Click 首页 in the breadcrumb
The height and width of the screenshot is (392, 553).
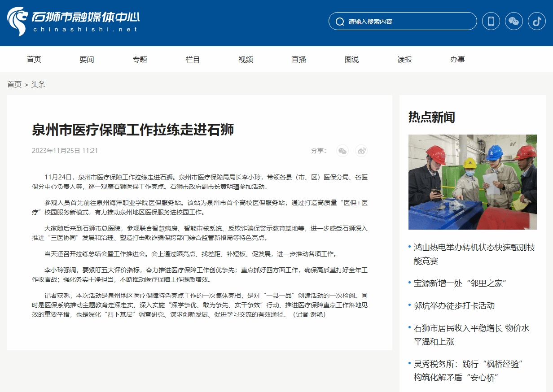(14, 84)
